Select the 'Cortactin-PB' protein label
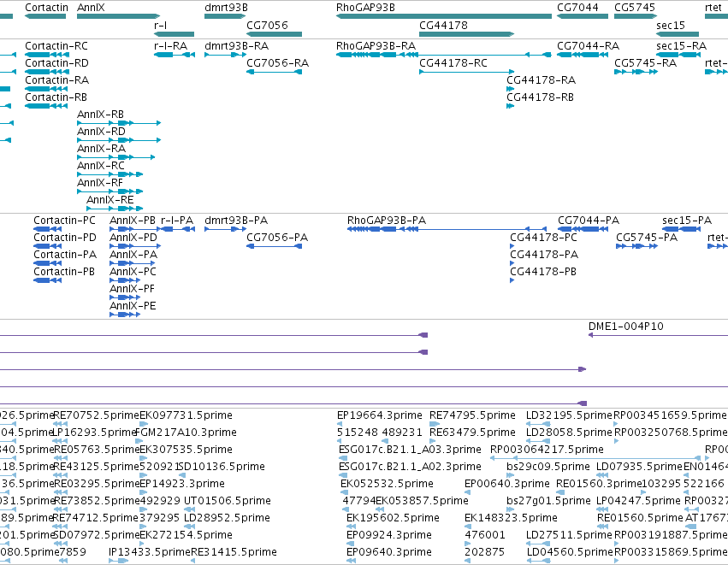Image resolution: width=728 pixels, height=565 pixels. (x=64, y=272)
